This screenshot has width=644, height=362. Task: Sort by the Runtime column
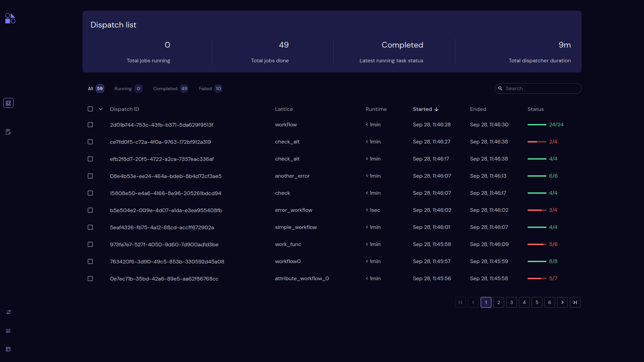(376, 109)
